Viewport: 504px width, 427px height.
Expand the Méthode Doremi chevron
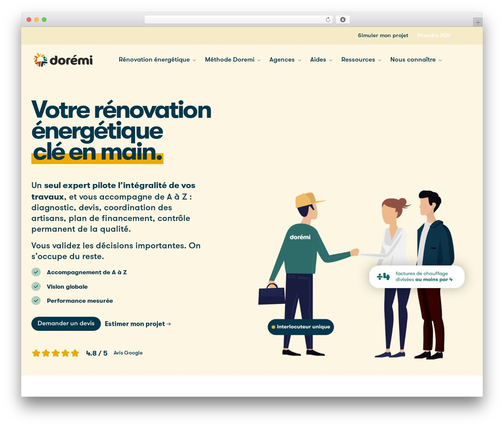click(259, 60)
